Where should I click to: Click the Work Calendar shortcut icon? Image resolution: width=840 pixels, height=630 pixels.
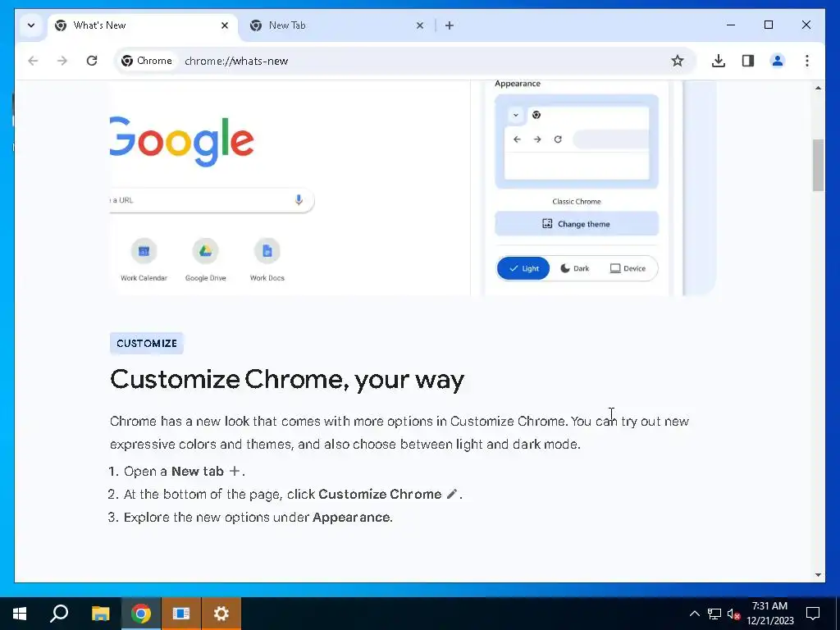(144, 251)
